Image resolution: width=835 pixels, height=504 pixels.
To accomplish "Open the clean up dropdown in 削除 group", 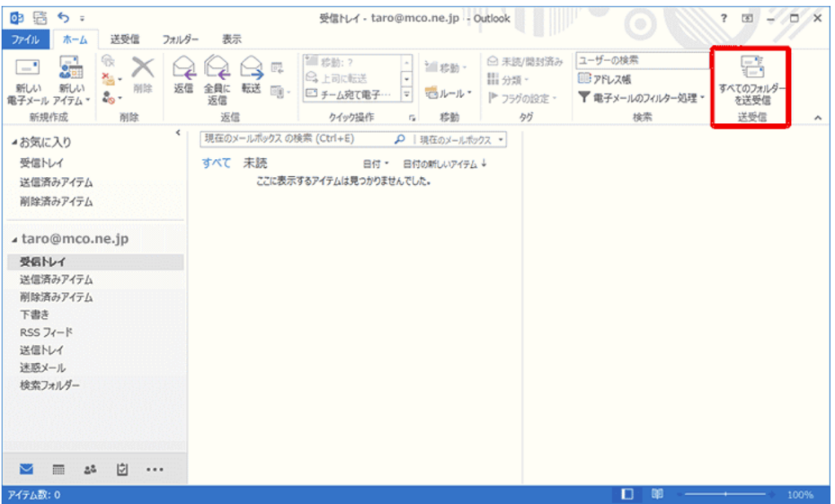I will [112, 79].
